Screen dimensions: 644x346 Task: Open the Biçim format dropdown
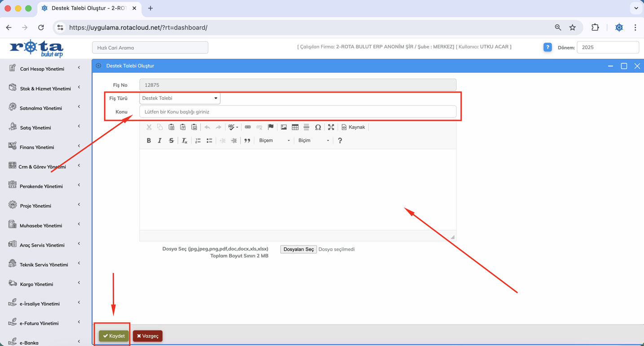[313, 141]
